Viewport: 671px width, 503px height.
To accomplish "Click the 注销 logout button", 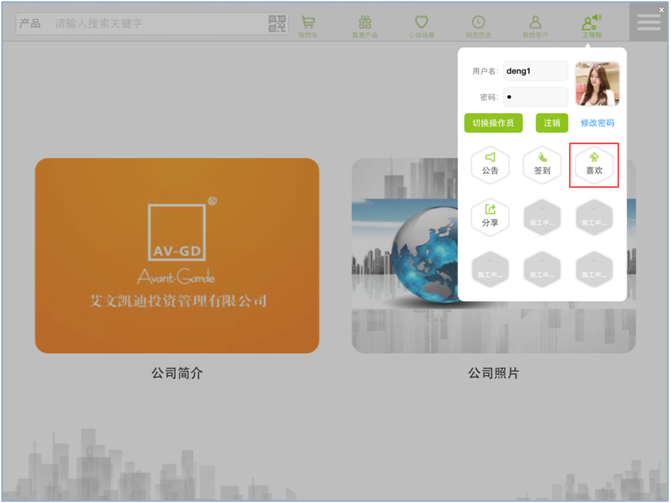I will pos(552,123).
